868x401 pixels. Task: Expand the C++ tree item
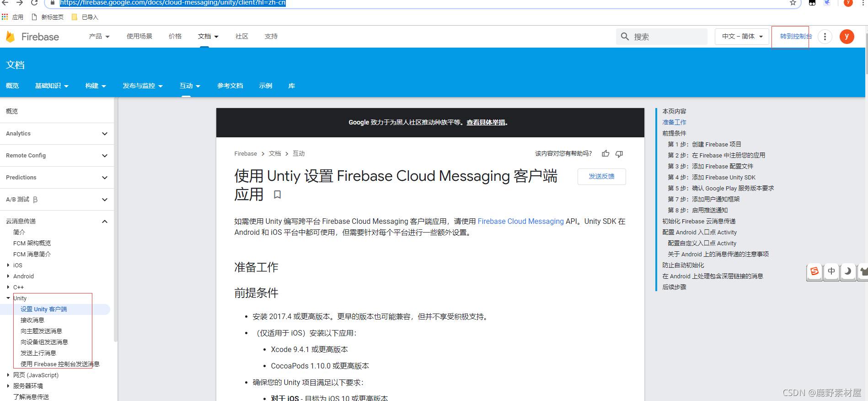(8, 287)
